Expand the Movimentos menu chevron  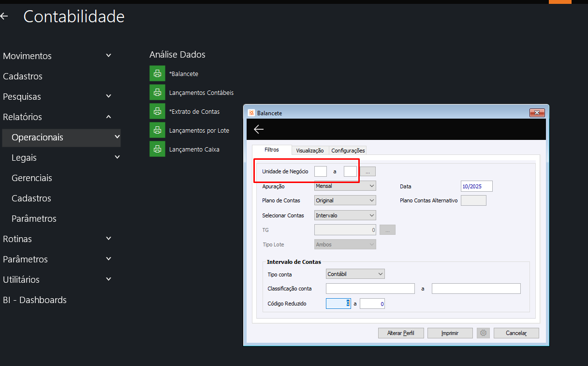pos(109,56)
